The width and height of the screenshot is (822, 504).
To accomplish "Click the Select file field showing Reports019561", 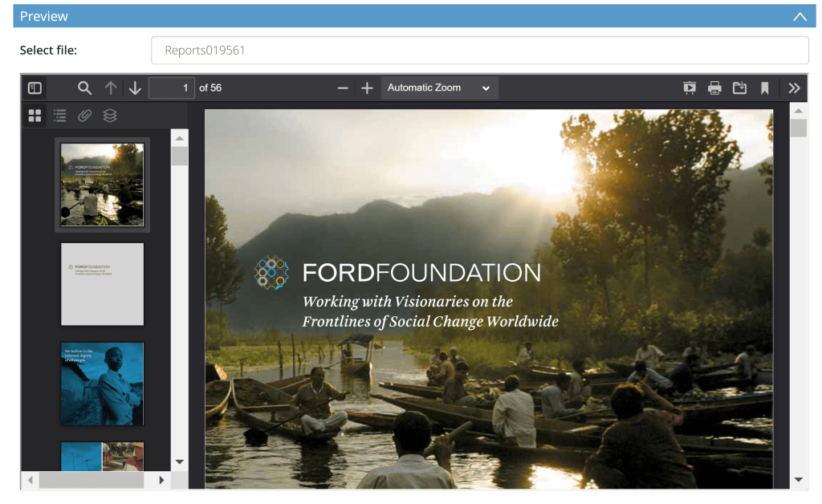I will click(x=480, y=51).
